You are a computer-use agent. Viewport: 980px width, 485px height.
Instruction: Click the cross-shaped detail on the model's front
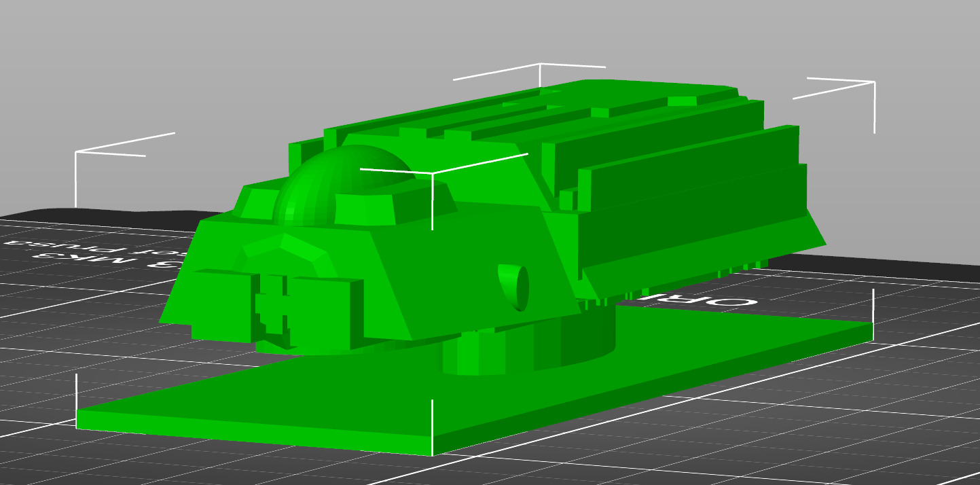[273, 304]
